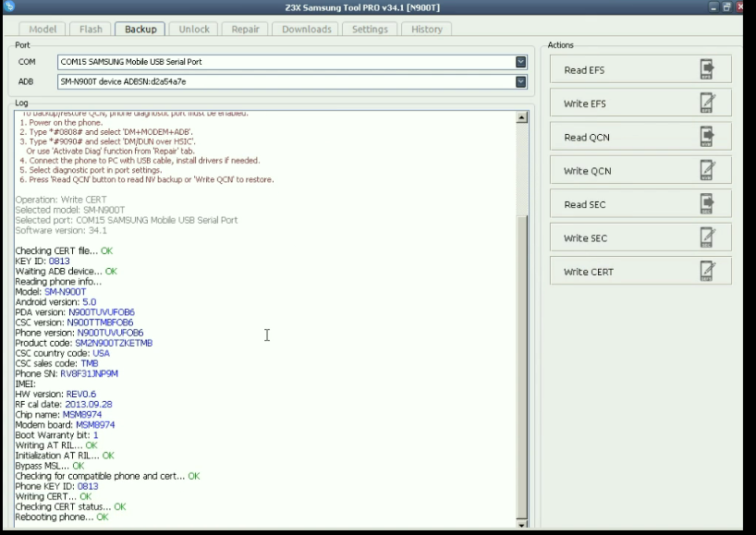The height and width of the screenshot is (535, 756).
Task: Click the 'RF cal date: 2013.09.28' line
Action: (64, 405)
